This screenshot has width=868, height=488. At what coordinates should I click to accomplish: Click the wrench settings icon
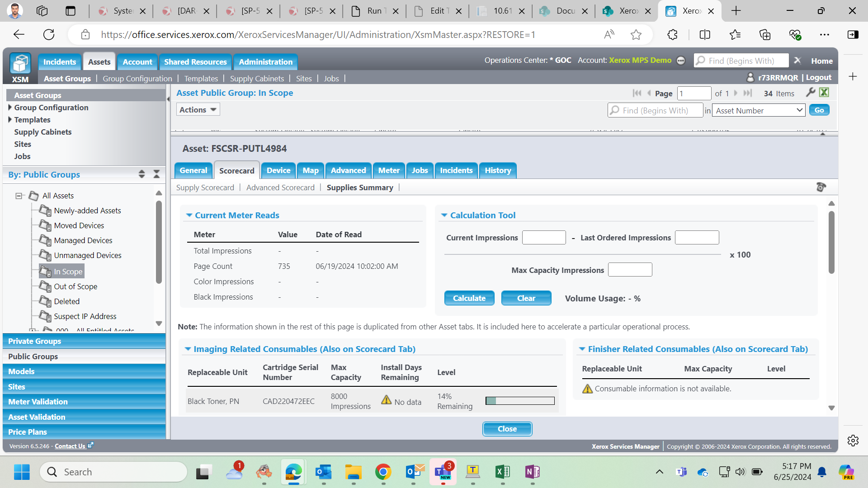click(810, 93)
